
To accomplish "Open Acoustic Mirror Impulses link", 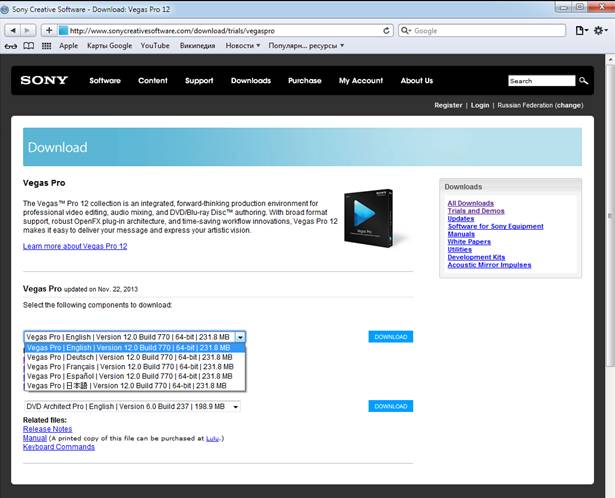I will click(489, 265).
